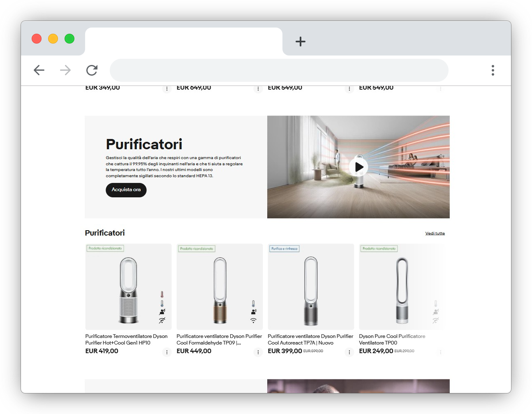
Task: Click the no Wi-Fi icon on HP10 card
Action: tap(162, 321)
